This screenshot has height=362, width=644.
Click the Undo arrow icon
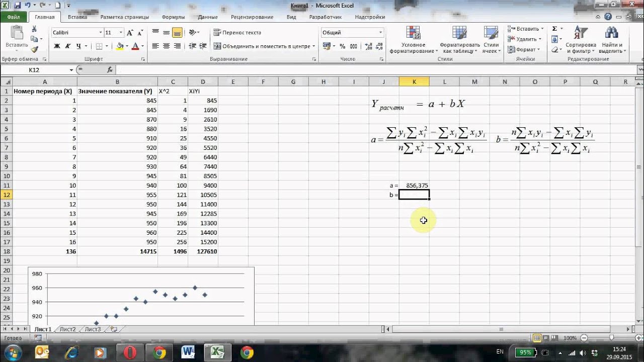point(29,6)
